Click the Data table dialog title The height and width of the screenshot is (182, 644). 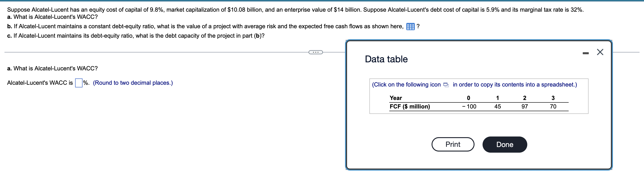click(x=386, y=59)
